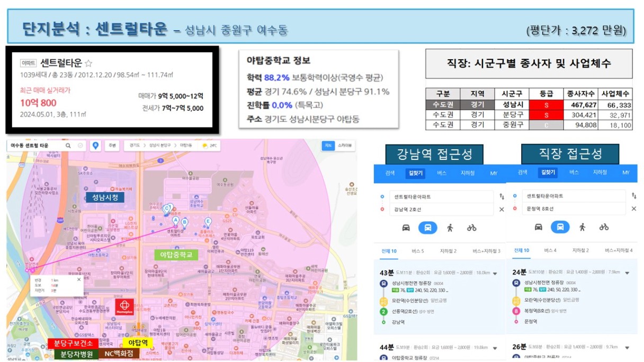
Task: Choose car mode in 강남역 접근성 panel
Action: pyautogui.click(x=406, y=228)
